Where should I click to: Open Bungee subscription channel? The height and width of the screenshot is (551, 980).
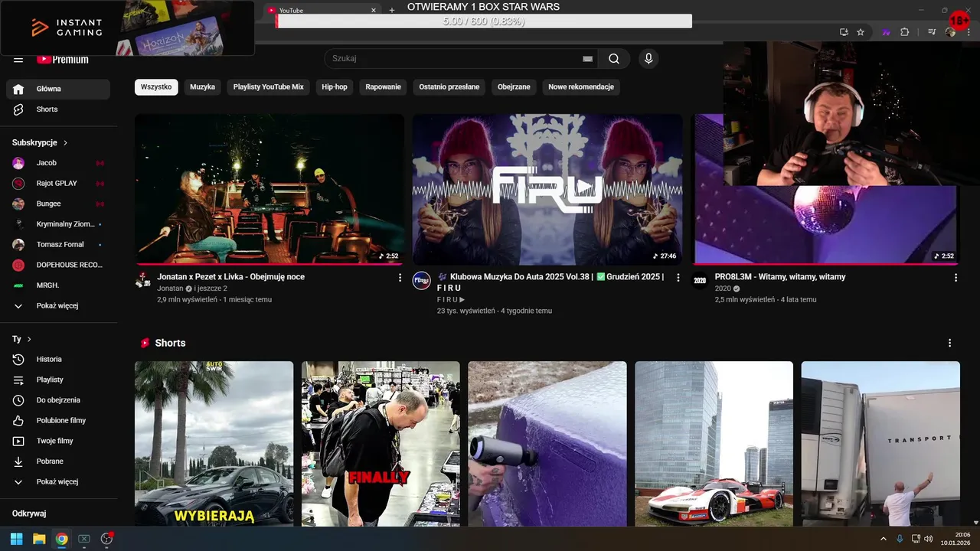point(58,204)
